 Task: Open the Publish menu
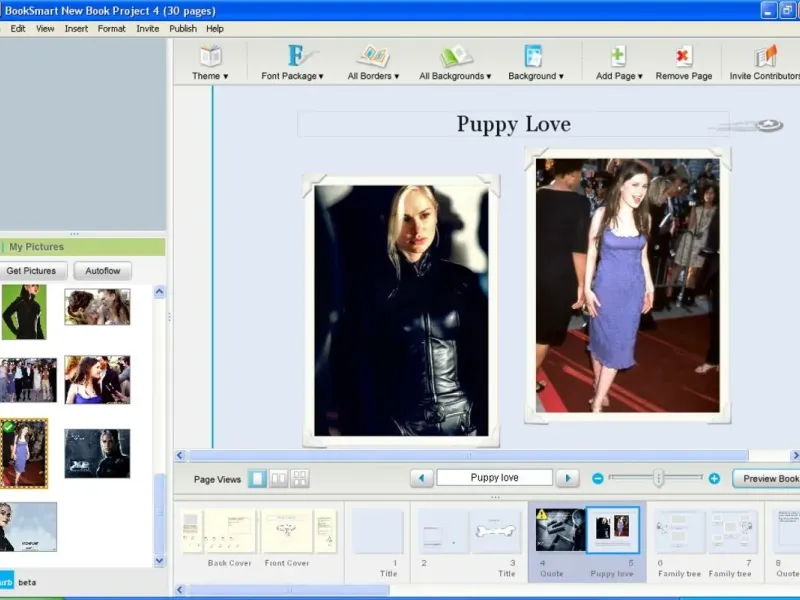(182, 28)
